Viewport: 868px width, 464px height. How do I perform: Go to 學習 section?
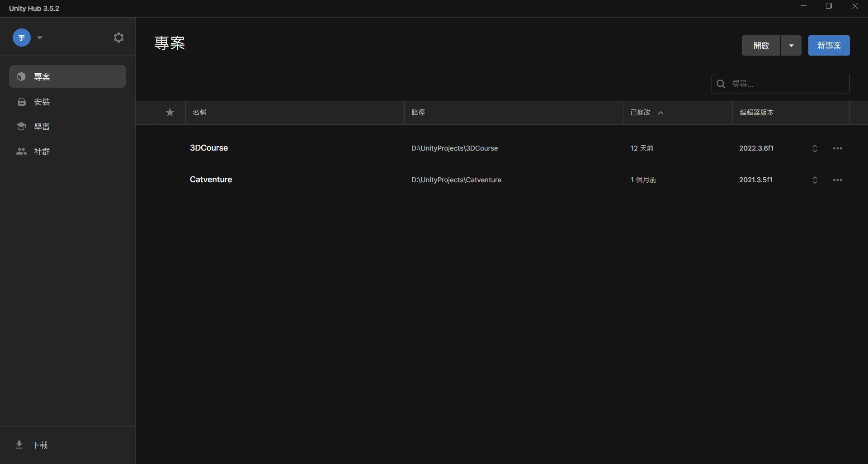(67, 127)
